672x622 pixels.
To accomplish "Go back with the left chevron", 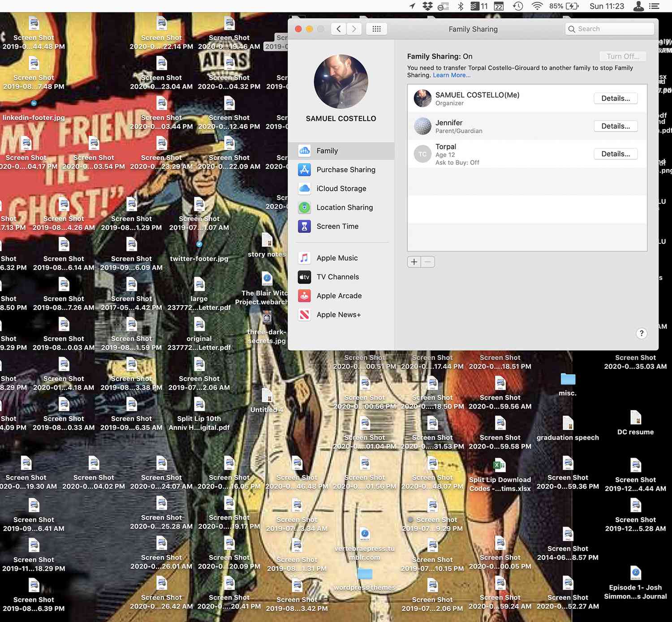I will coord(339,29).
